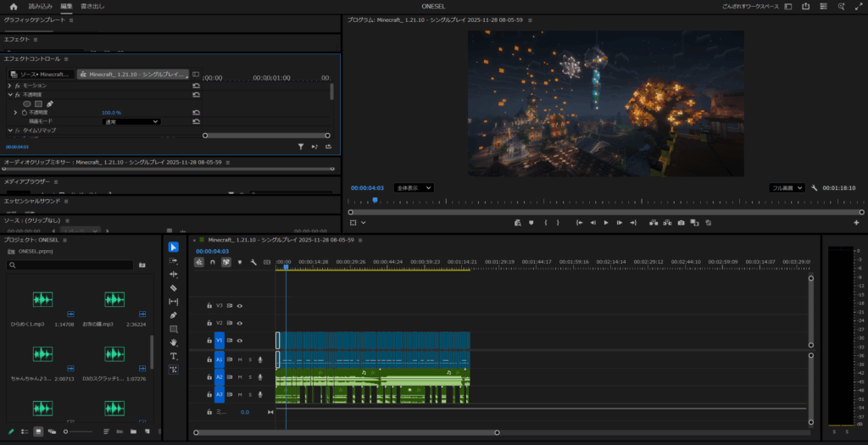Expand the Motion effect properties
The height and width of the screenshot is (445, 868).
point(9,86)
